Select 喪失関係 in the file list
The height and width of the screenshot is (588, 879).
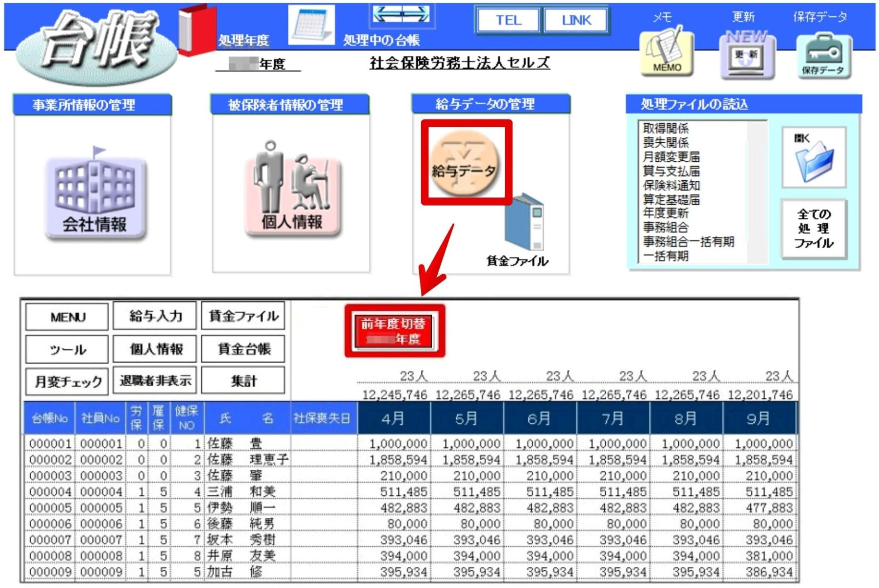click(665, 143)
